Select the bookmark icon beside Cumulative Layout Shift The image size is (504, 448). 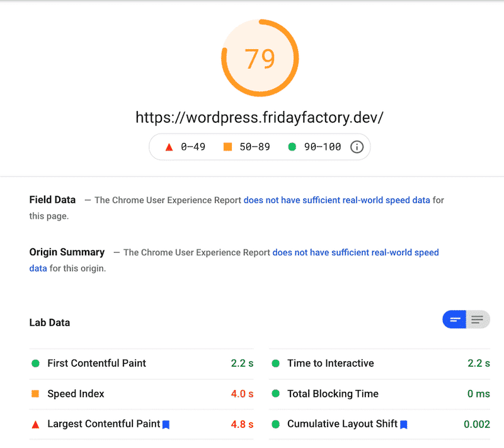pos(404,425)
